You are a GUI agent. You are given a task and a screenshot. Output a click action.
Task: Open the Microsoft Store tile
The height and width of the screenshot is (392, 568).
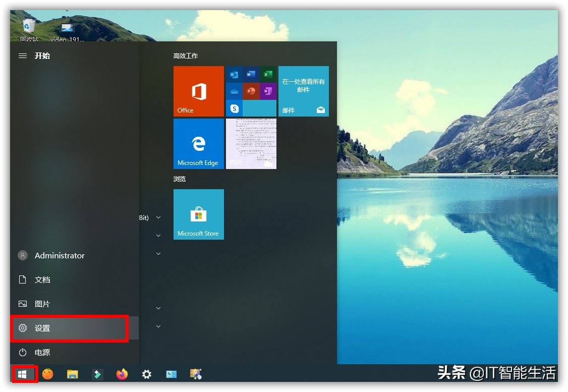198,214
